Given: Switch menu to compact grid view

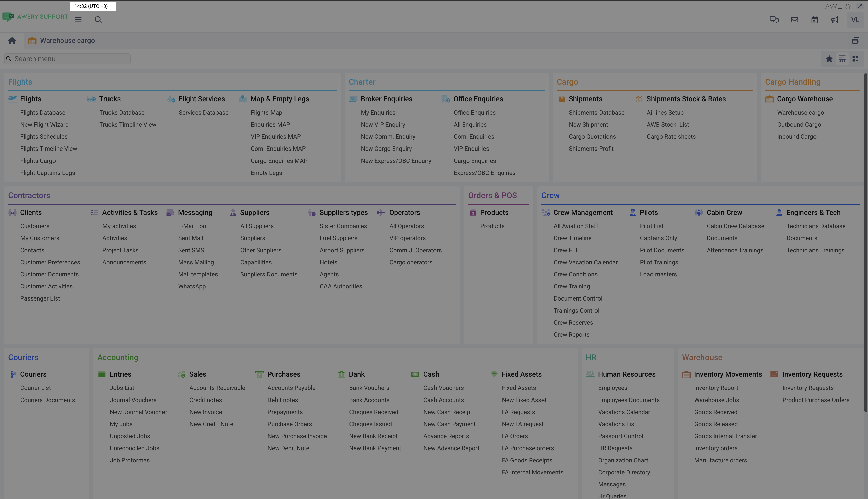Looking at the screenshot, I should (842, 59).
